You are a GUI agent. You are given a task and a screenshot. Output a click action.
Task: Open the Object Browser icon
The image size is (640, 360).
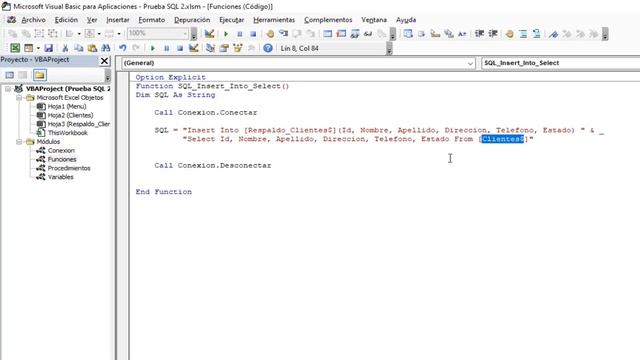click(238, 48)
